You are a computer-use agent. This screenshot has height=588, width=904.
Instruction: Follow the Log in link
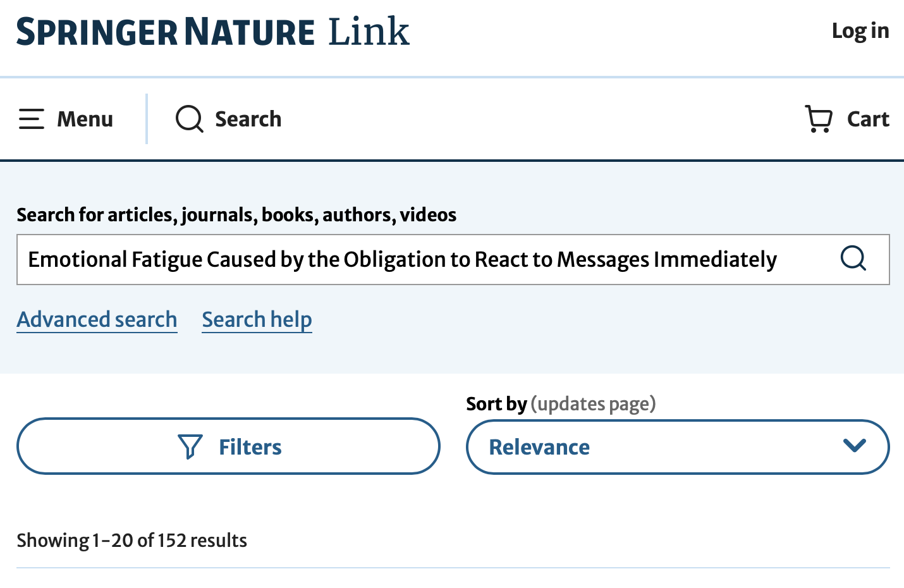click(860, 30)
